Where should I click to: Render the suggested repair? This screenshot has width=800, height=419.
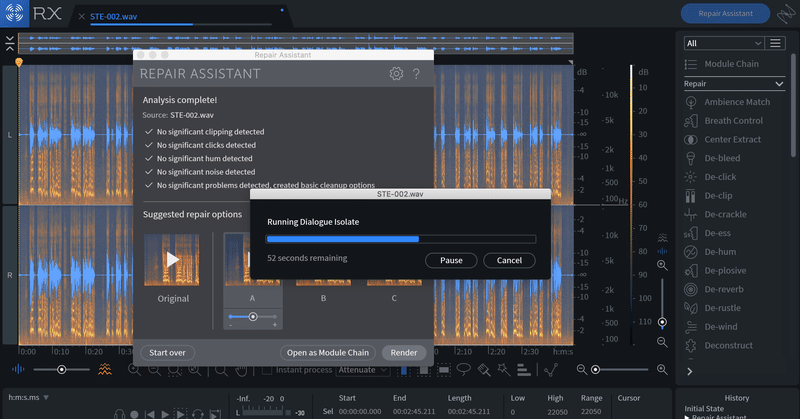404,353
